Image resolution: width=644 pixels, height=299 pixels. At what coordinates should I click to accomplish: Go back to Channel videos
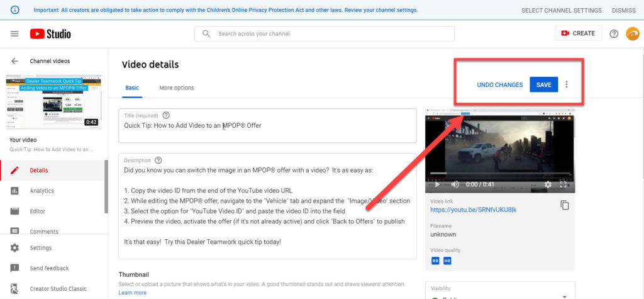point(14,61)
